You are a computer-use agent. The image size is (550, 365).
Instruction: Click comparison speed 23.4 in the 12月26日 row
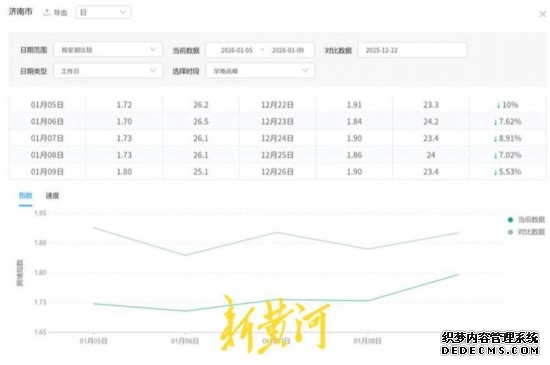point(431,172)
